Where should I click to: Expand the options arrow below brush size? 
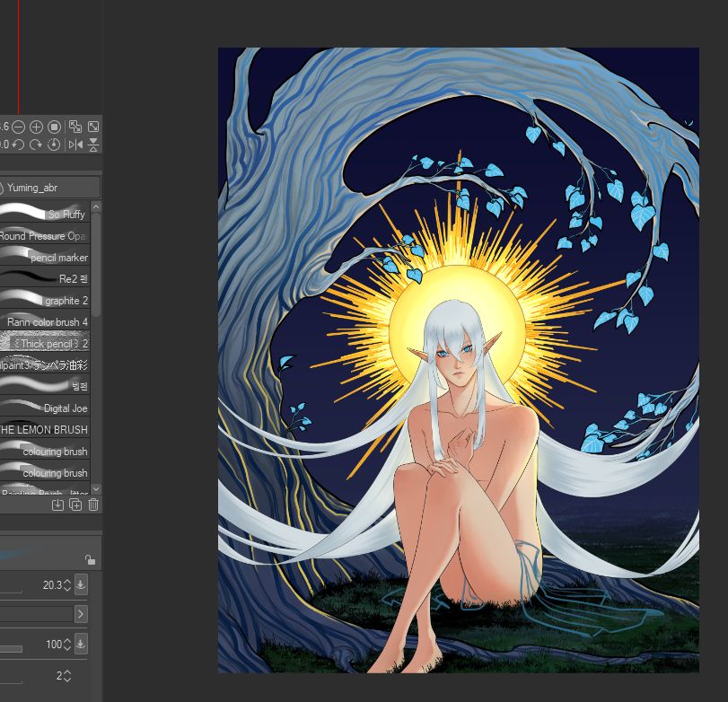click(x=81, y=614)
